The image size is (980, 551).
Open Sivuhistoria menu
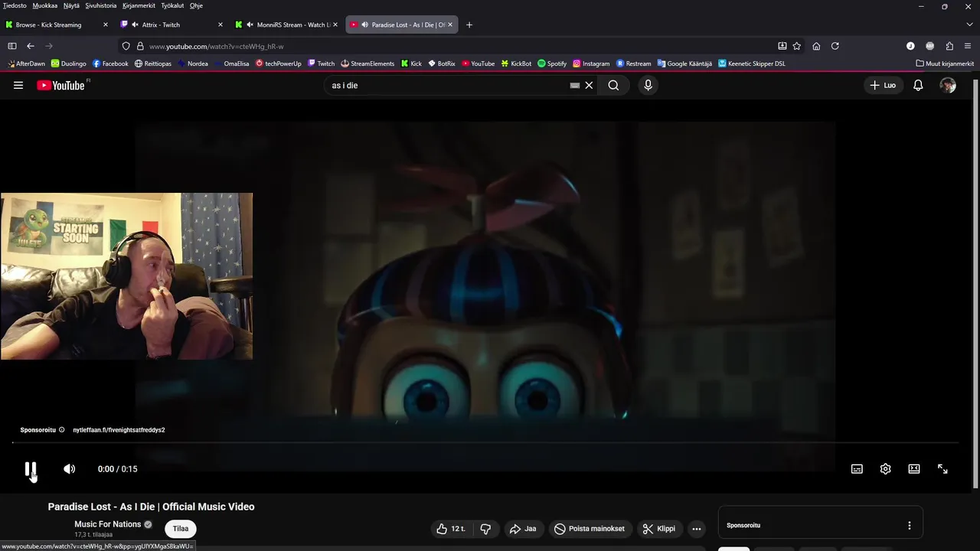(100, 5)
